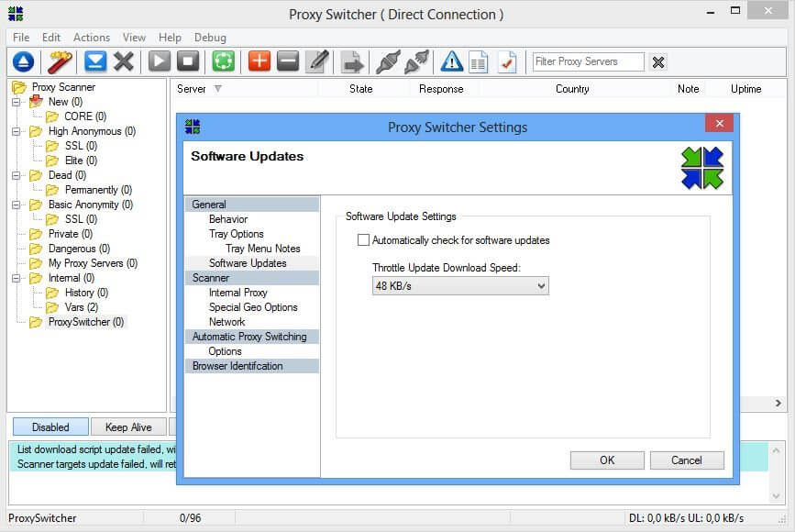
Task: Select the Dangerous (0) folder
Action: pyautogui.click(x=79, y=249)
